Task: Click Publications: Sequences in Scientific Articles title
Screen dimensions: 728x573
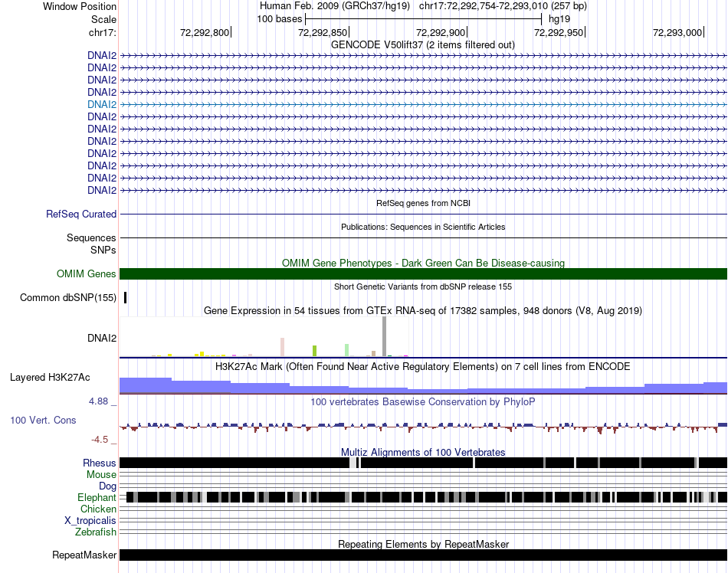Action: coord(423,227)
